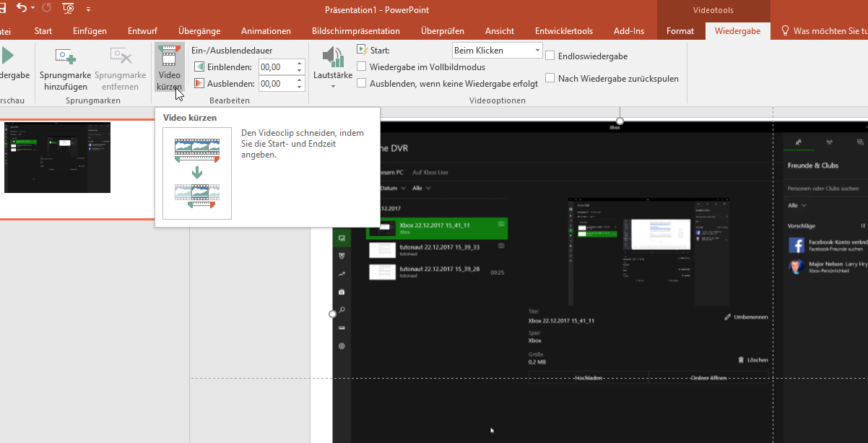
Task: Click the 'Ordner öffnen' button
Action: pos(708,377)
